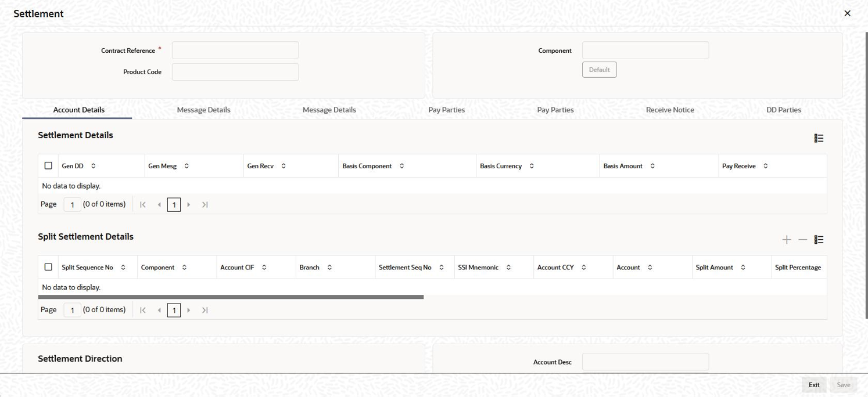Sort by SSI Mnemonic column

pyautogui.click(x=508, y=268)
